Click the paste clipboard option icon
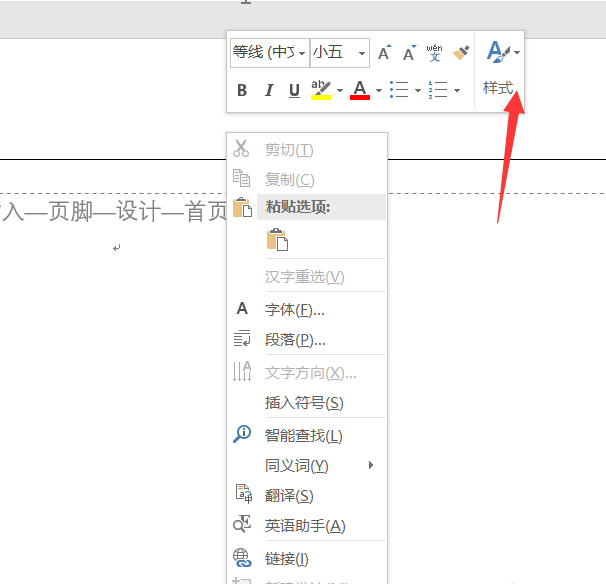 (277, 240)
